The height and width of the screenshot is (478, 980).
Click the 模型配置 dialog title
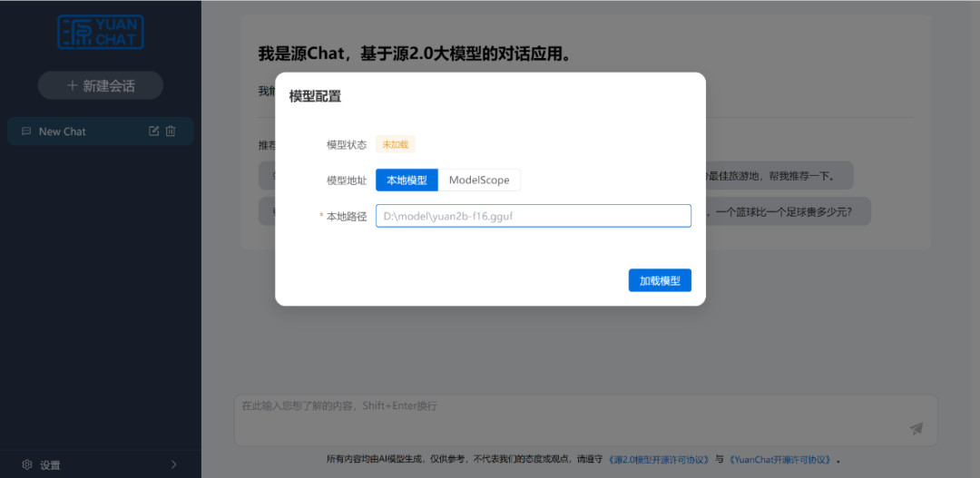tap(315, 96)
